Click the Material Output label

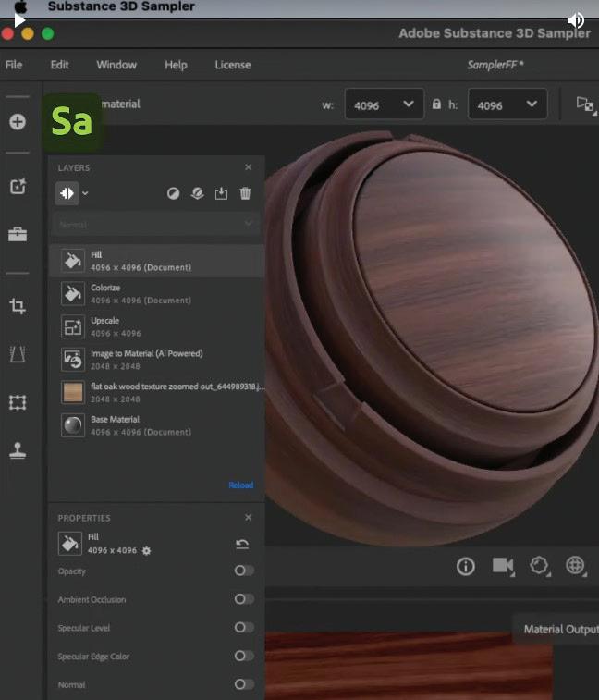click(x=560, y=629)
